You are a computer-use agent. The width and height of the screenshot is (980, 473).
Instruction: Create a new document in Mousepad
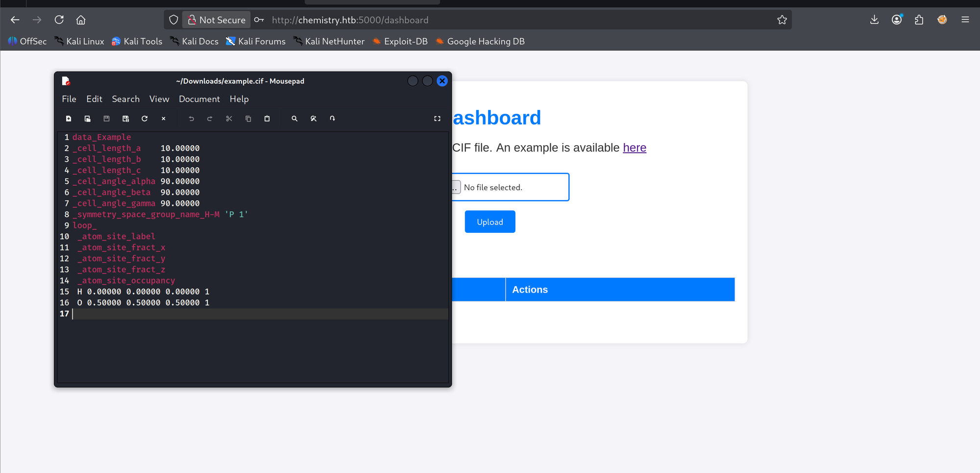(x=69, y=119)
